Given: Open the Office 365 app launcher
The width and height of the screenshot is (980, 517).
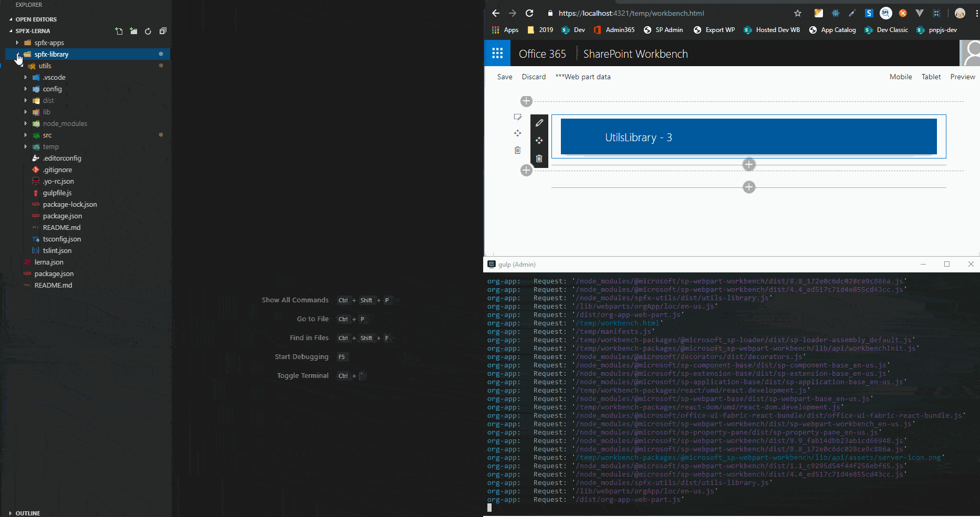Looking at the screenshot, I should pyautogui.click(x=497, y=54).
